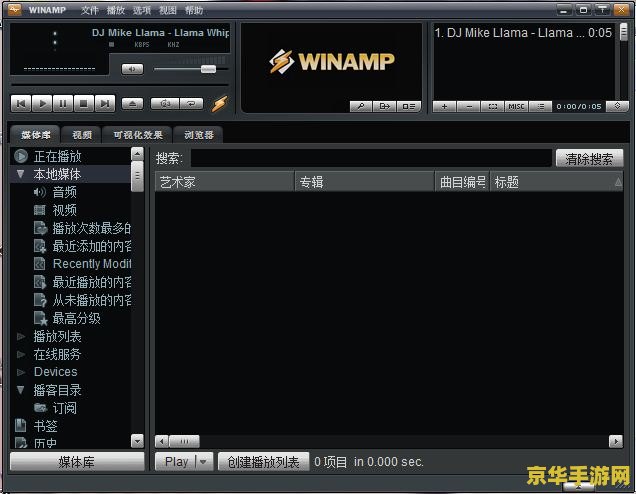Stop playback with the square button
636x494 pixels.
coord(84,104)
